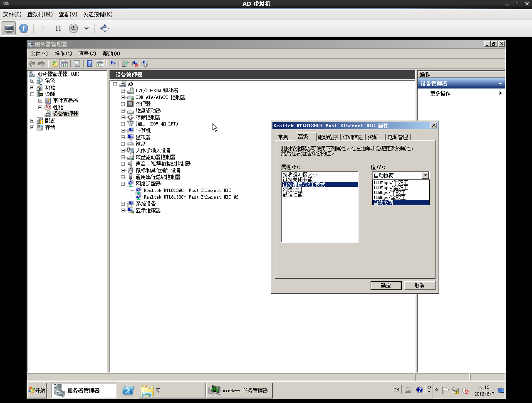
Task: Click the properties sheet toolbar icon
Action: [x=77, y=64]
